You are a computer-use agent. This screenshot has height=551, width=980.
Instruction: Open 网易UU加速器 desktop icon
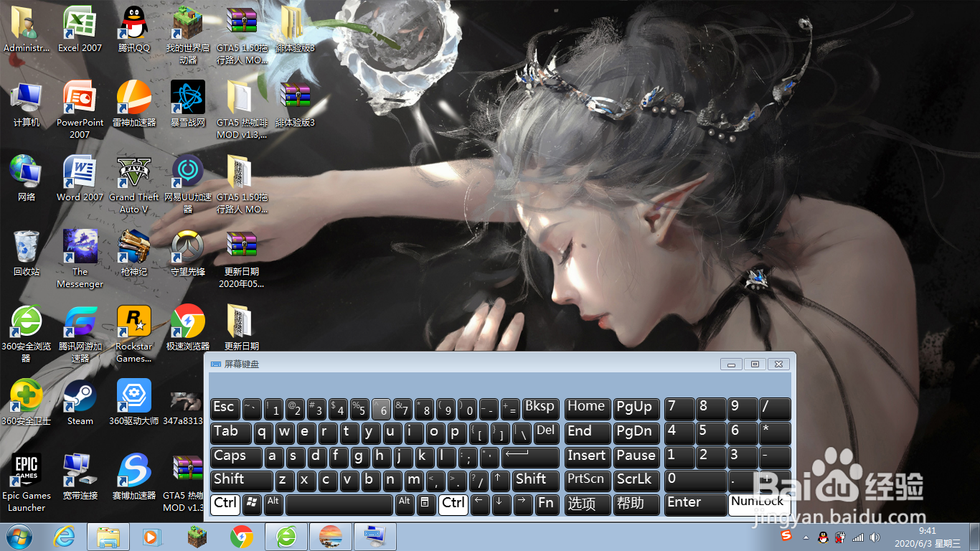[188, 184]
